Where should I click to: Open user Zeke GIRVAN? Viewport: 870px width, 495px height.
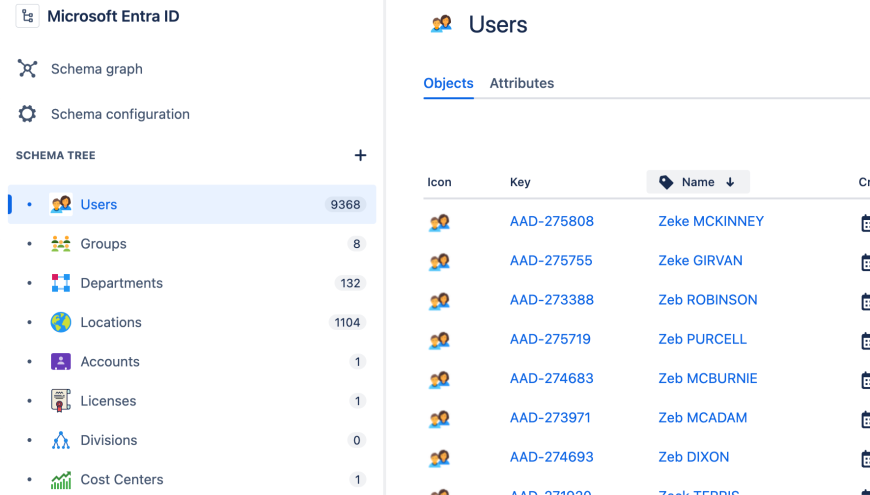coord(700,261)
